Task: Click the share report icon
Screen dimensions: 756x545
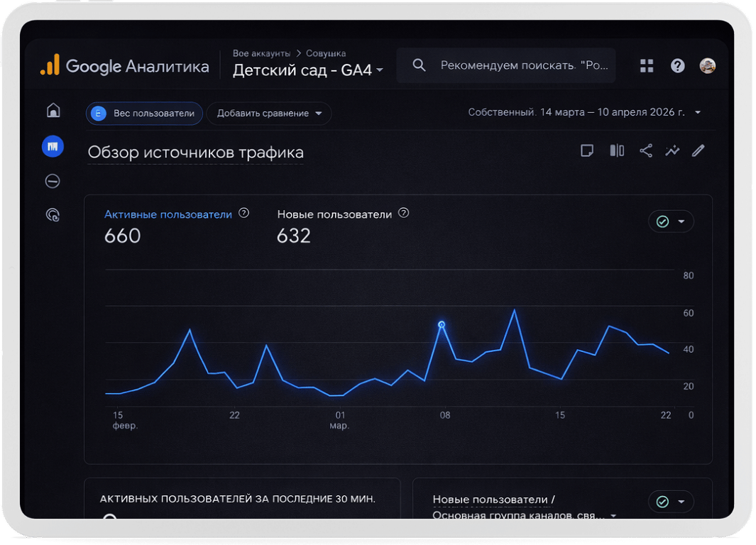Action: coord(646,150)
